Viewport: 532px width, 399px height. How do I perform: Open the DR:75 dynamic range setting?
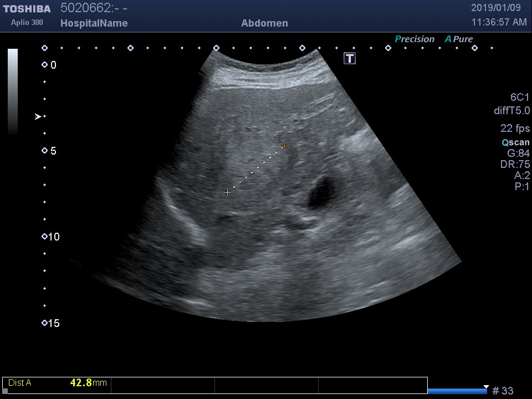tap(515, 165)
